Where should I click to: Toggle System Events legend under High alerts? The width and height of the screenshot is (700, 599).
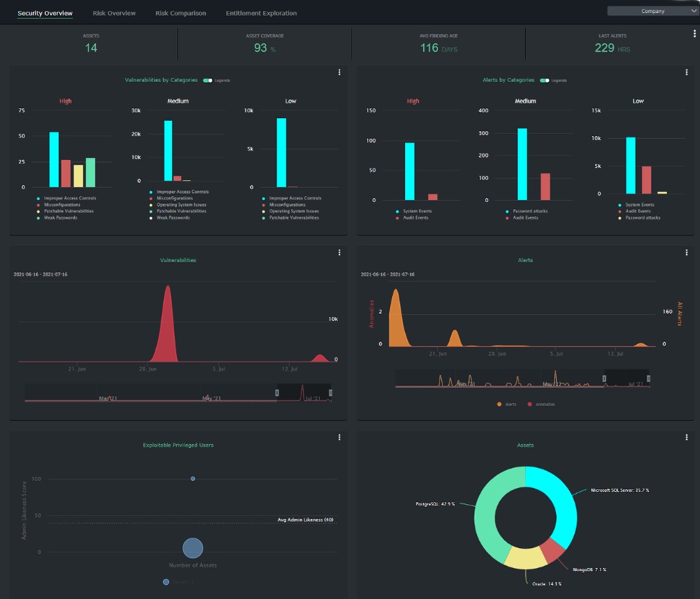coord(414,211)
